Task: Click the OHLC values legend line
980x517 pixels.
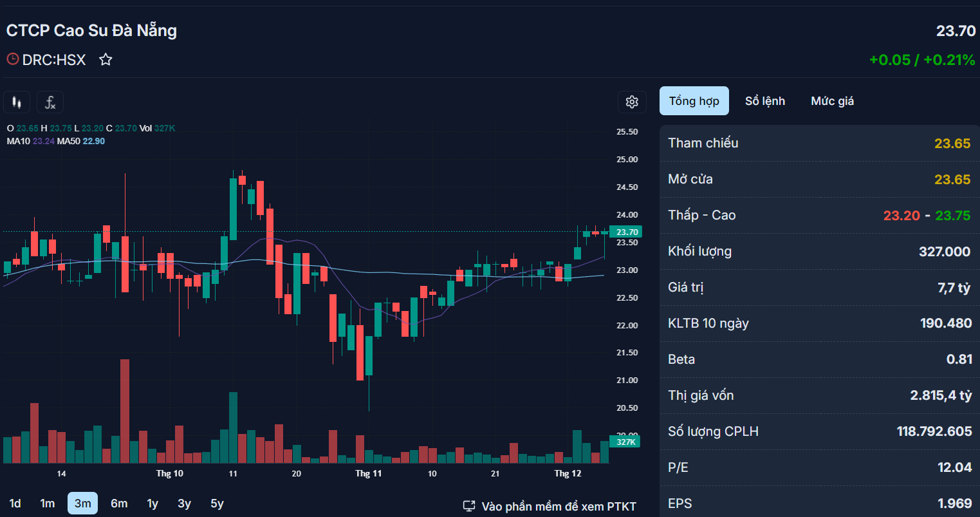Action: (x=91, y=129)
